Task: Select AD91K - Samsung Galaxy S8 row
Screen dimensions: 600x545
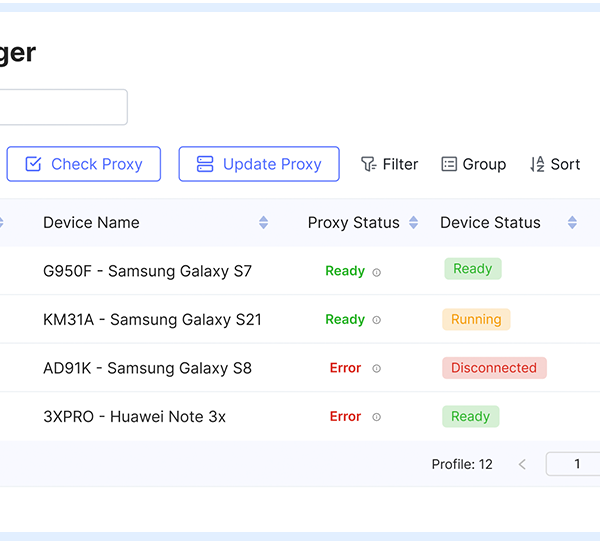Action: tap(300, 368)
